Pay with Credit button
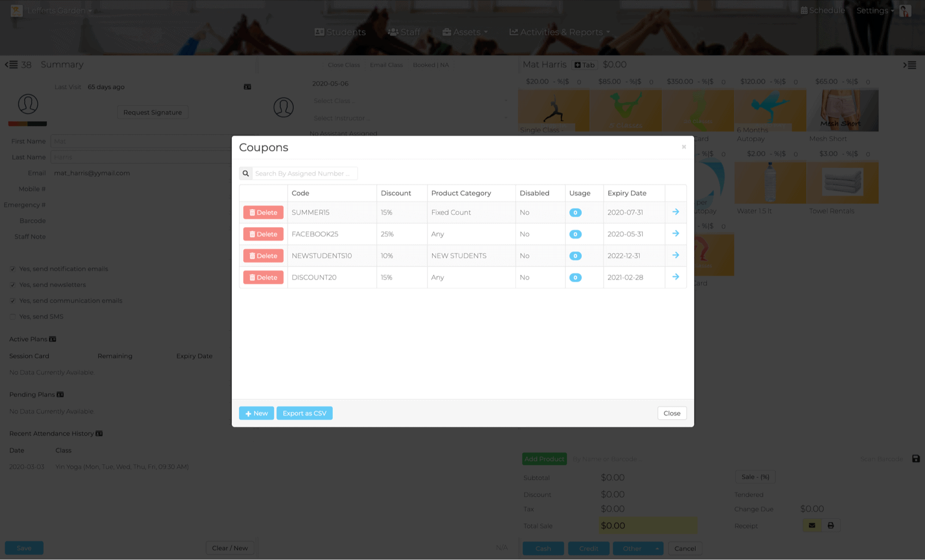 tap(588, 548)
